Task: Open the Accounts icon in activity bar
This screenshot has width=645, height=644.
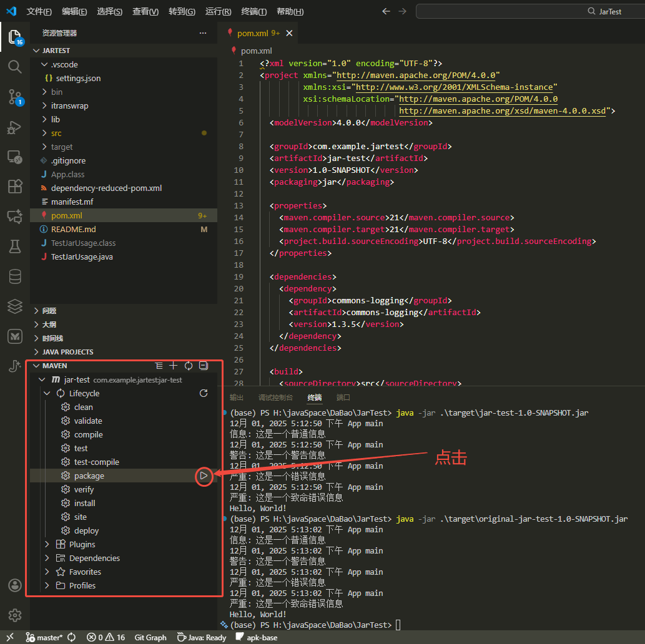Action: click(x=15, y=585)
